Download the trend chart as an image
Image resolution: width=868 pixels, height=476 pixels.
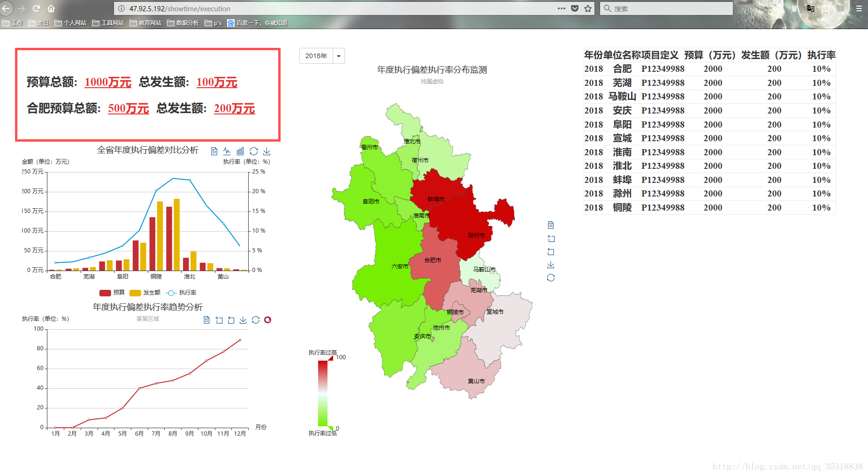coord(243,320)
